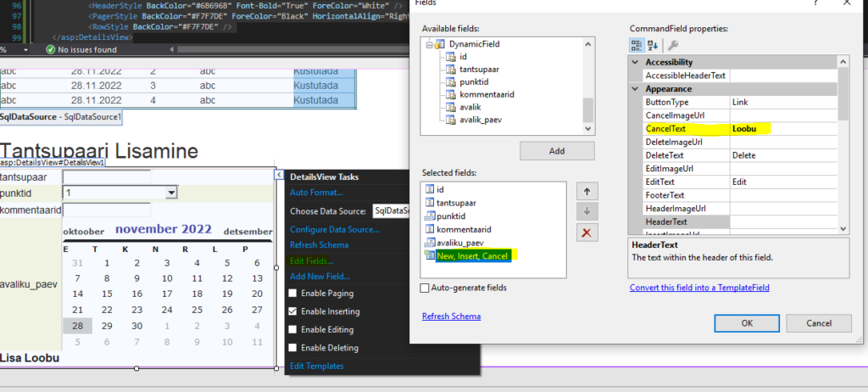The width and height of the screenshot is (868, 392).
Task: Open Property Pages wrench icon
Action: (x=672, y=45)
